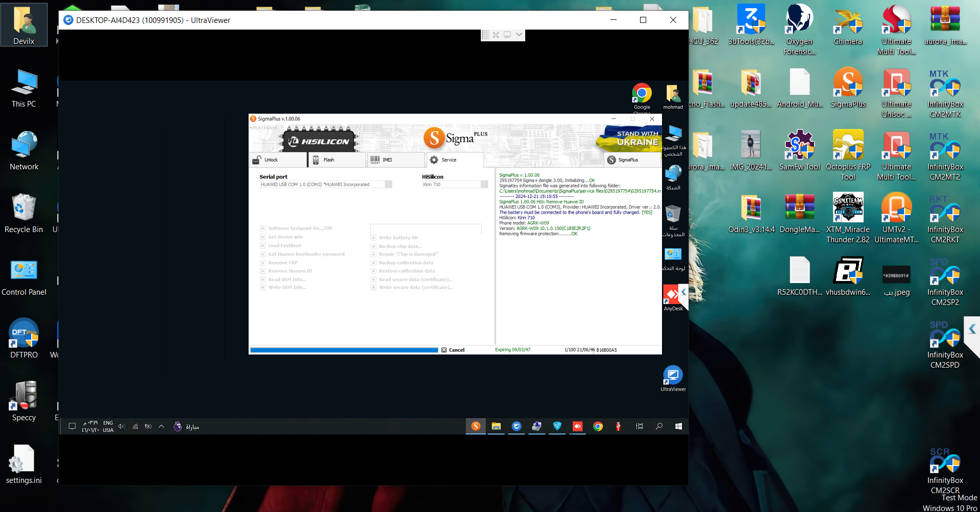980x512 pixels.
Task: Open the Unlock tab in SigmaPlus
Action: [x=278, y=160]
